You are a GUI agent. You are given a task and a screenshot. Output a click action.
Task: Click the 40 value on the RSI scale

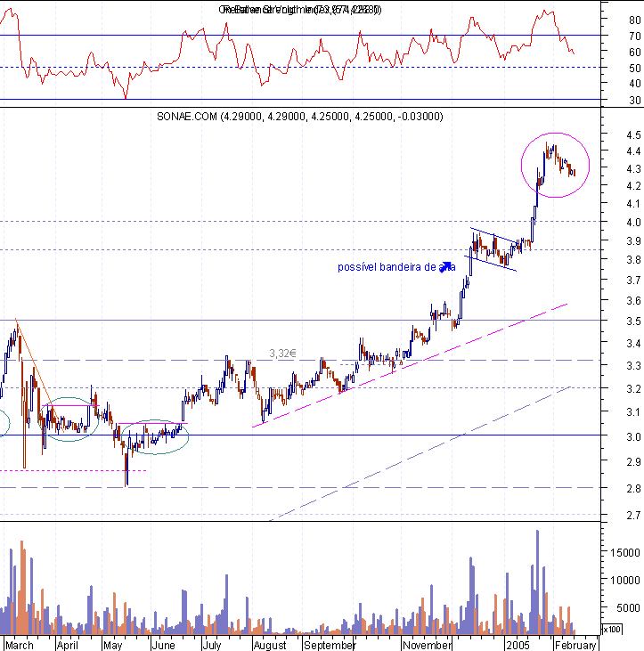(635, 84)
